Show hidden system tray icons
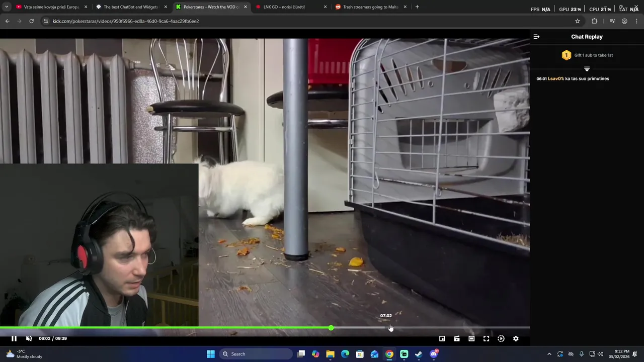Screen dimensions: 644x362 point(549,354)
